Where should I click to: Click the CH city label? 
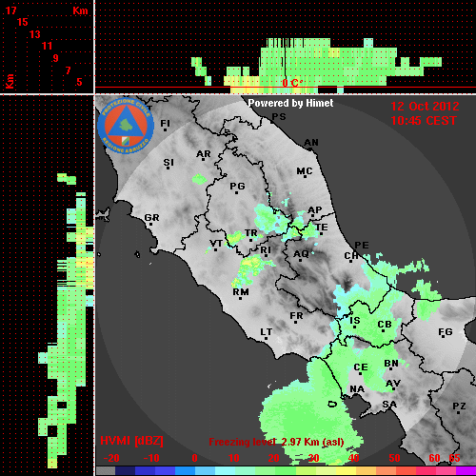(351, 255)
